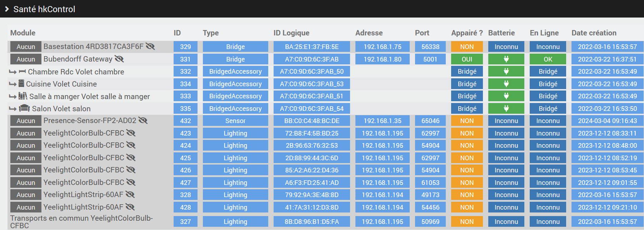Viewport: 644px width, 230px height.
Task: Click date cell 2022-03-22 16:37:51
Action: (608, 59)
